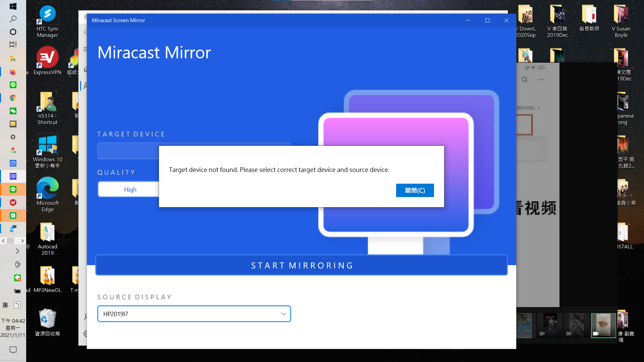Viewport: 644px width, 362px height.
Task: Open the blue chat people icon on the taskbar
Action: [13, 229]
